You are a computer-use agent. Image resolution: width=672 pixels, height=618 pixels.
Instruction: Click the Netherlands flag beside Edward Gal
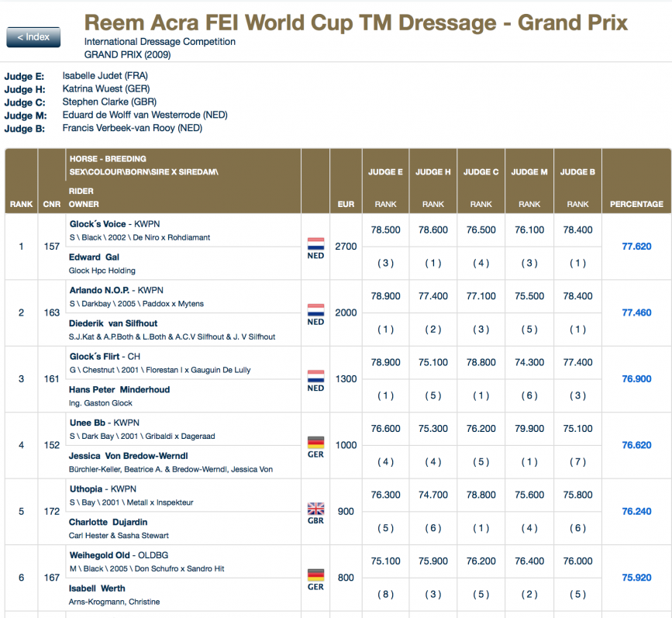(x=315, y=243)
